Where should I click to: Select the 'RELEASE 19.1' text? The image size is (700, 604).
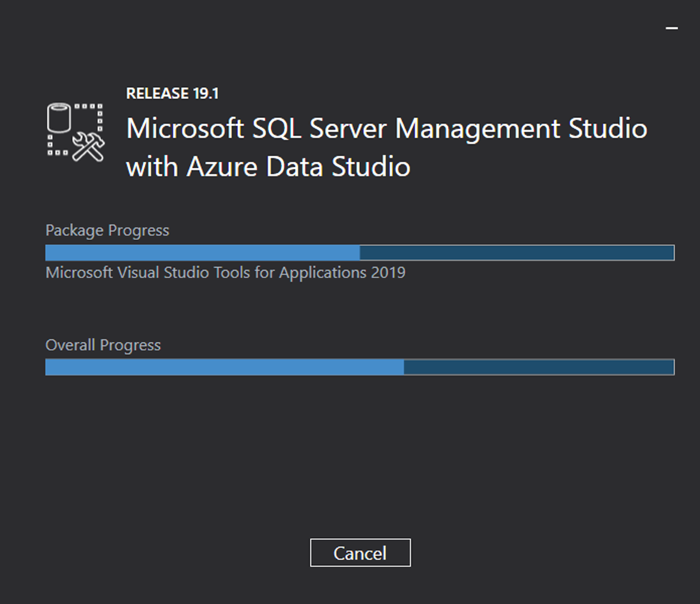click(x=173, y=94)
